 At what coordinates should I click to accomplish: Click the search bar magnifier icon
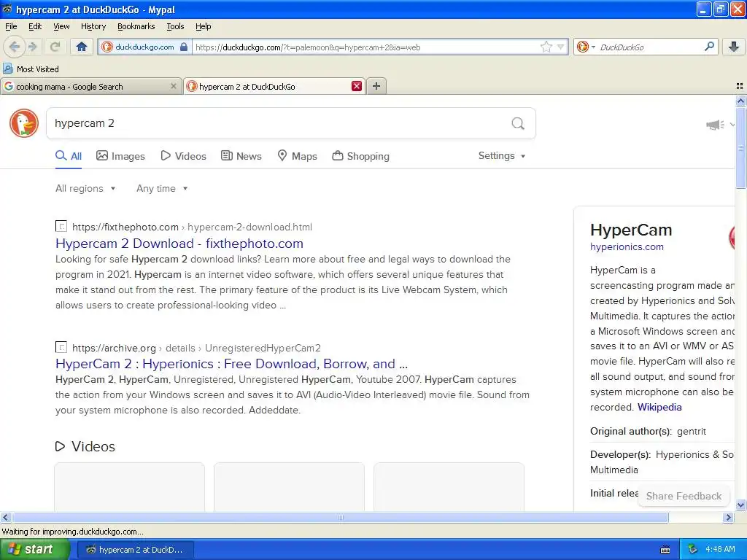[709, 47]
